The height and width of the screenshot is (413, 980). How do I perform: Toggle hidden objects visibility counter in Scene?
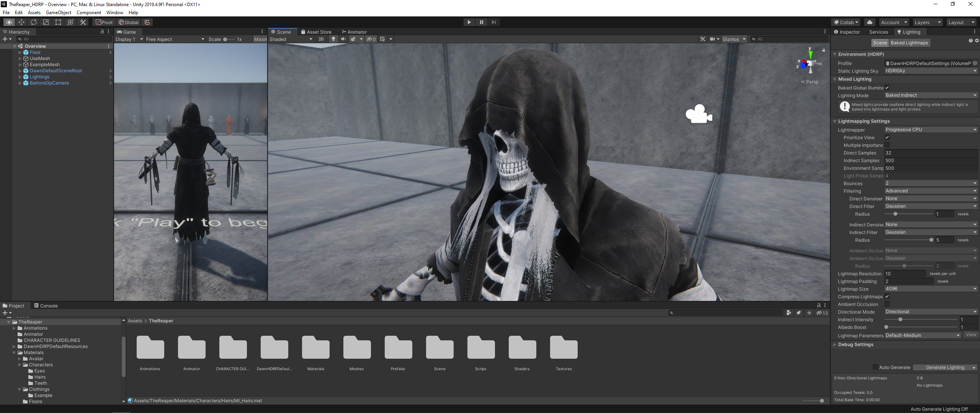[x=371, y=39]
